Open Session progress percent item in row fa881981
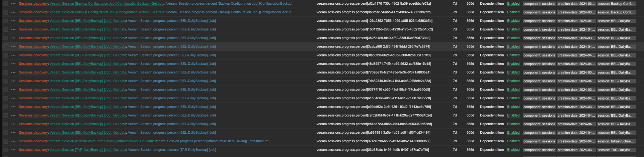The height and width of the screenshot is (157, 644). [x=172, y=133]
